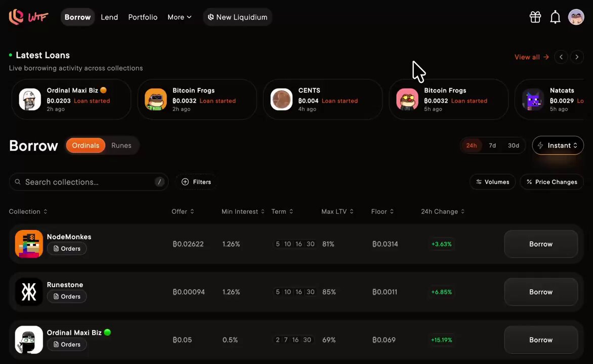This screenshot has height=364, width=593.
Task: Open the notifications bell
Action: (x=555, y=17)
